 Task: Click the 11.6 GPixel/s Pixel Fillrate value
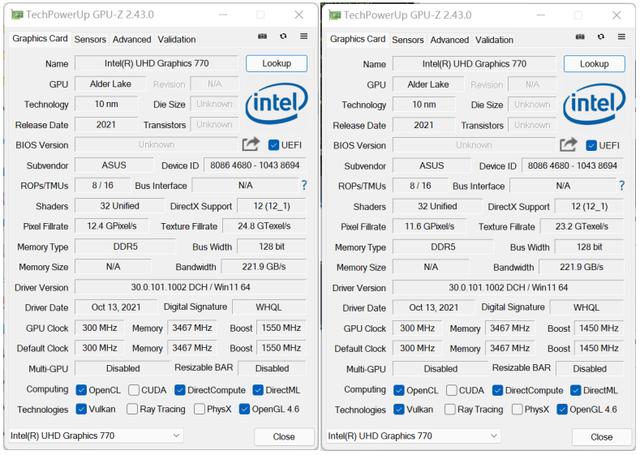tap(429, 226)
